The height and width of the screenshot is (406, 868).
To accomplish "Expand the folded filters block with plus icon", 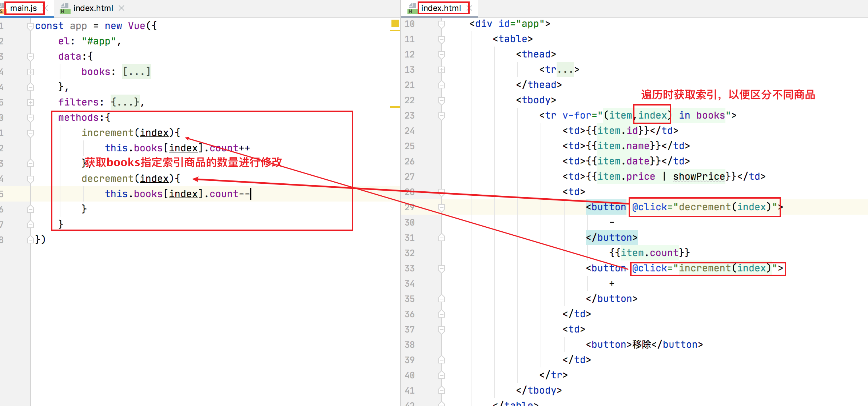I will tap(31, 102).
